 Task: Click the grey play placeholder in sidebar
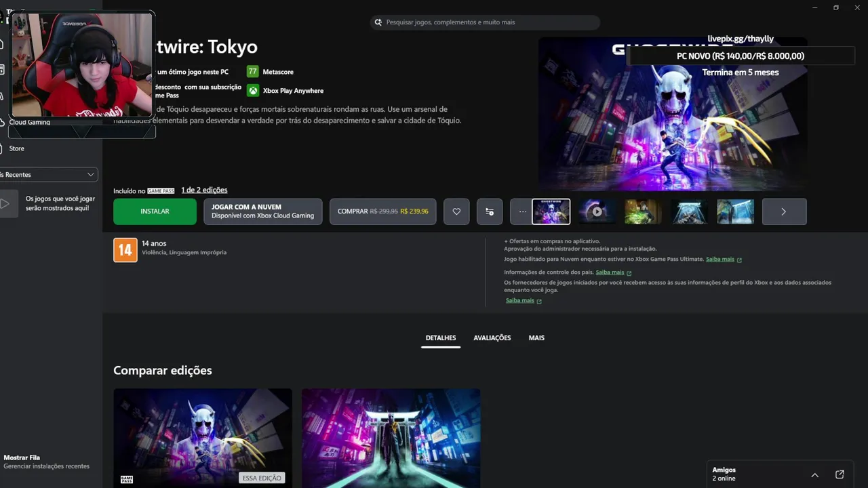(5, 203)
